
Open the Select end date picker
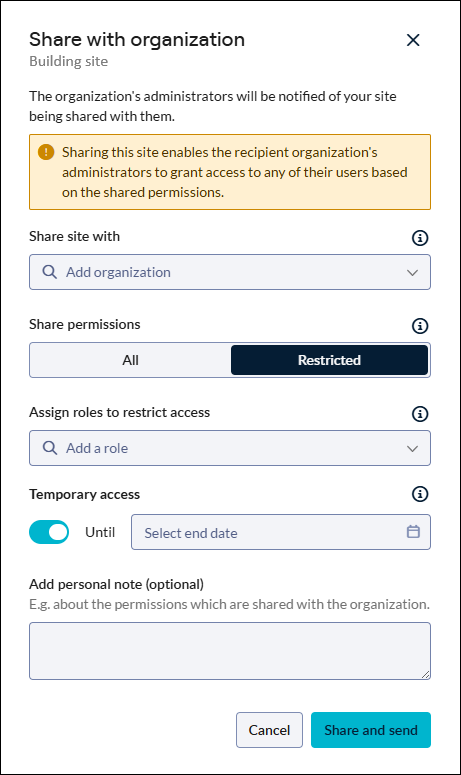point(281,532)
